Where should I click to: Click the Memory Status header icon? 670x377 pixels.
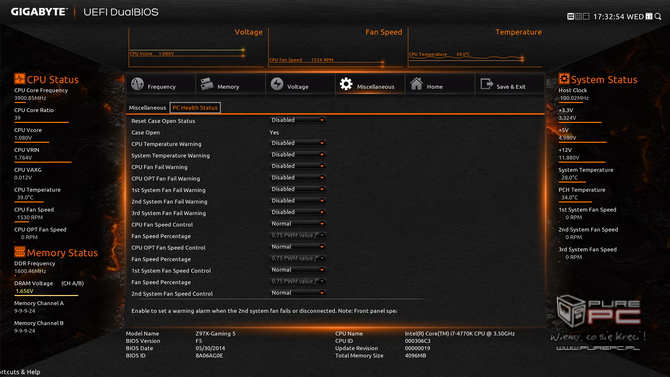20,252
